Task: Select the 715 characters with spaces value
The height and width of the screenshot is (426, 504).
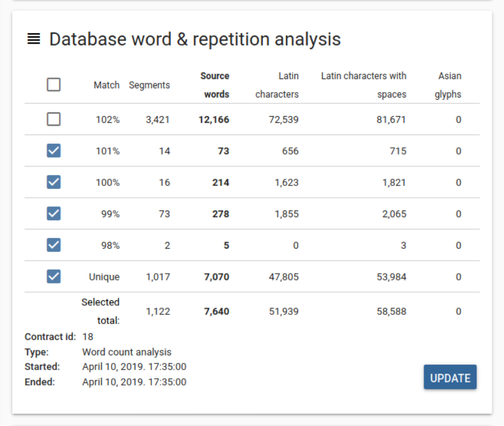Action: pyautogui.click(x=399, y=151)
